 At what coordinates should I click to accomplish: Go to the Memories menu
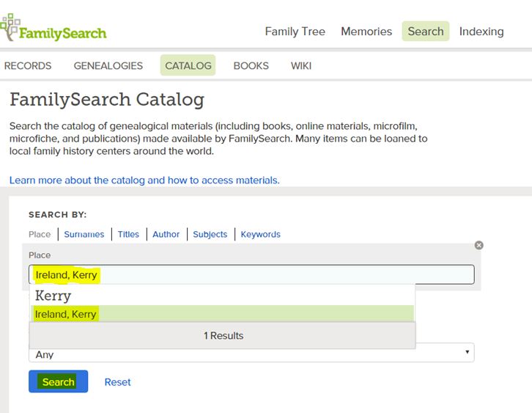pos(366,32)
